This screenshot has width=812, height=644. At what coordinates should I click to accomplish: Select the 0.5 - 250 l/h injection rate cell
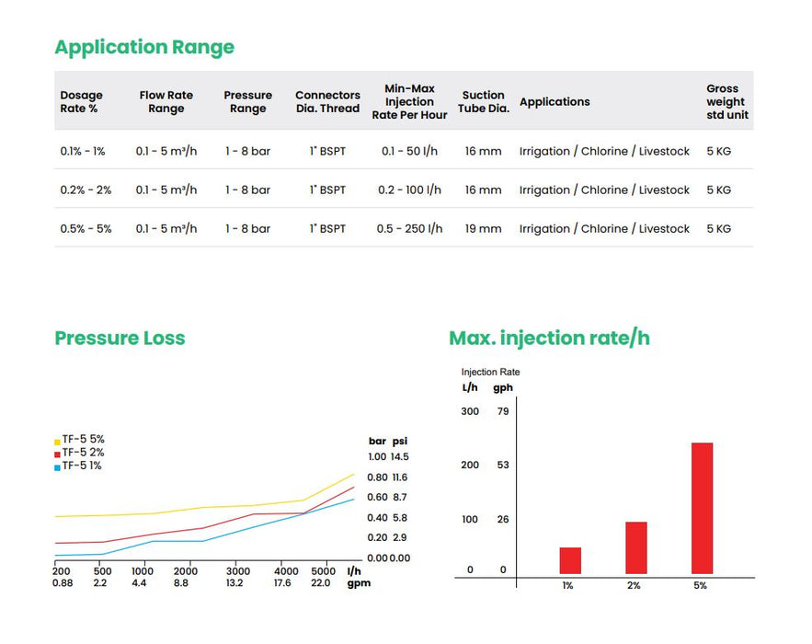pyautogui.click(x=411, y=228)
